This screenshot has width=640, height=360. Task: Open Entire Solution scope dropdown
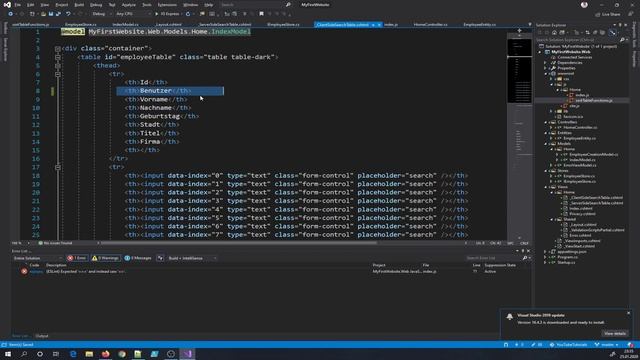37,258
